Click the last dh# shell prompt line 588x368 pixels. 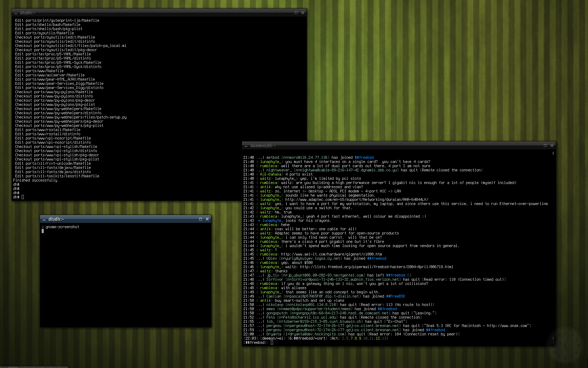18,197
